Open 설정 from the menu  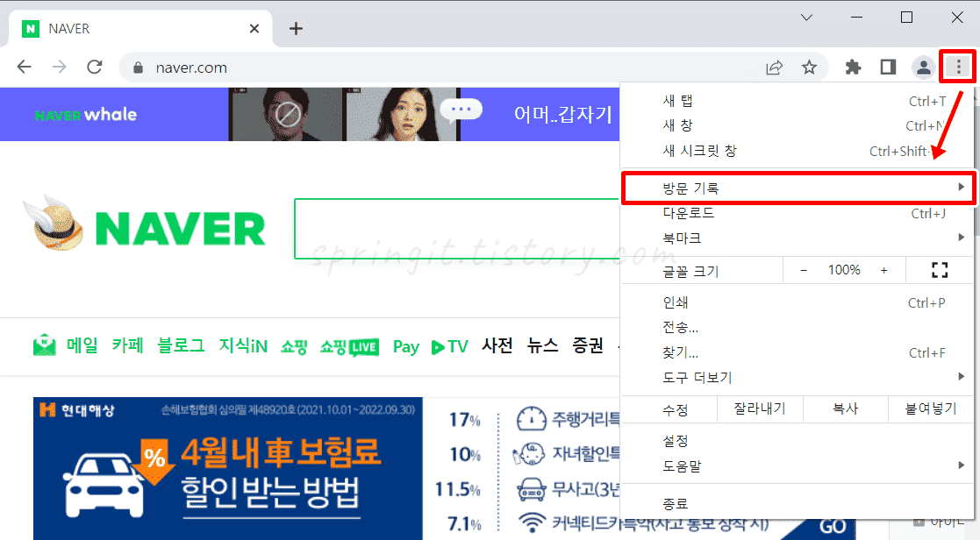click(797, 441)
